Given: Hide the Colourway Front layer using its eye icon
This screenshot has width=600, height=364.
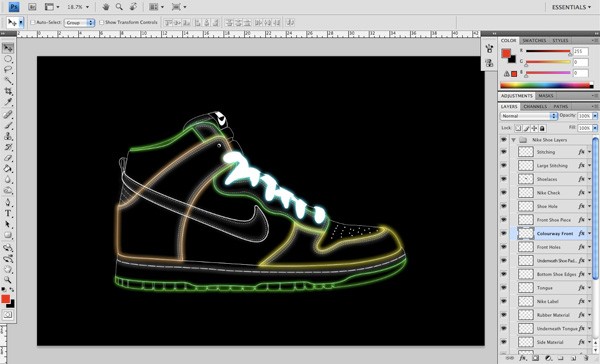Looking at the screenshot, I should point(504,233).
